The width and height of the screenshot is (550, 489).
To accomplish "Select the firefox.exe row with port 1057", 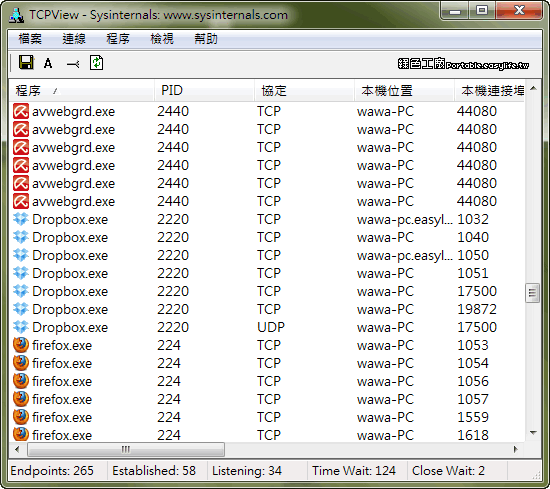I will tap(268, 399).
